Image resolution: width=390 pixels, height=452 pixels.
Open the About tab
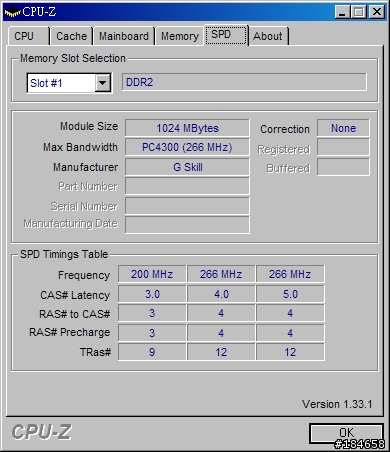pos(268,36)
